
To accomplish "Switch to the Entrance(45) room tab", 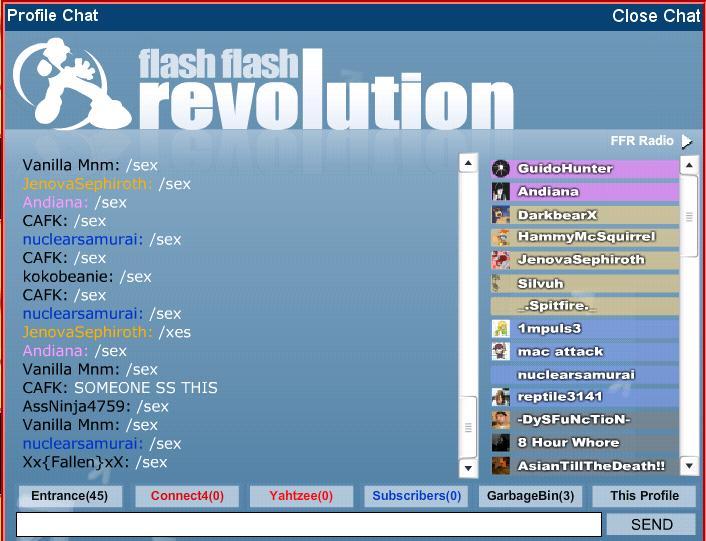I will [x=70, y=496].
